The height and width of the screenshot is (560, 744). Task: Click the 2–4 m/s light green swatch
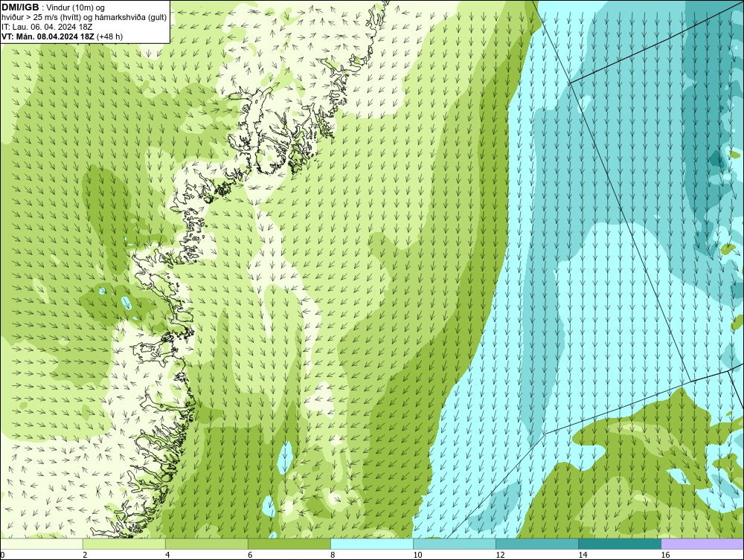pos(124,544)
